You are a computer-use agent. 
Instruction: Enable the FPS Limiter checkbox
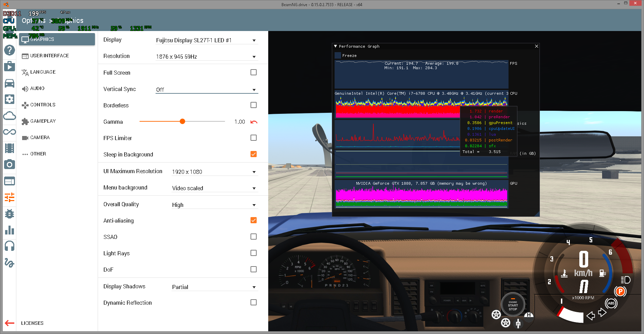coord(254,138)
